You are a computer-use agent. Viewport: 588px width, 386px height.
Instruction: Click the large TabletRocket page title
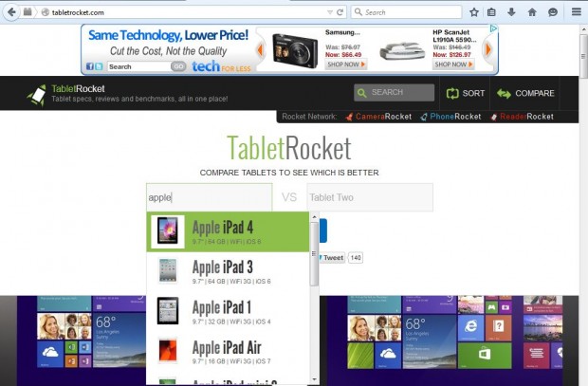(289, 148)
